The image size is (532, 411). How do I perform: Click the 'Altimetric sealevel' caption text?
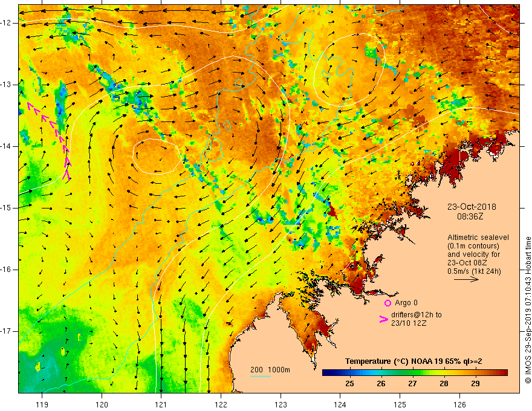(478, 238)
